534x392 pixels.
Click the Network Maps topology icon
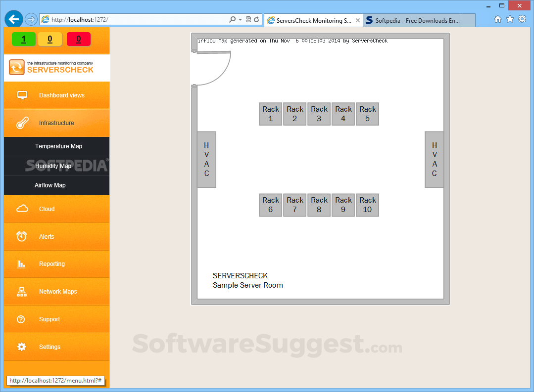pyautogui.click(x=22, y=292)
